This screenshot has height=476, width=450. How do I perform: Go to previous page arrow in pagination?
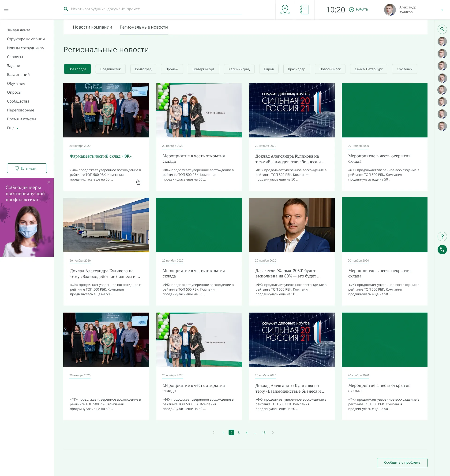click(x=213, y=432)
